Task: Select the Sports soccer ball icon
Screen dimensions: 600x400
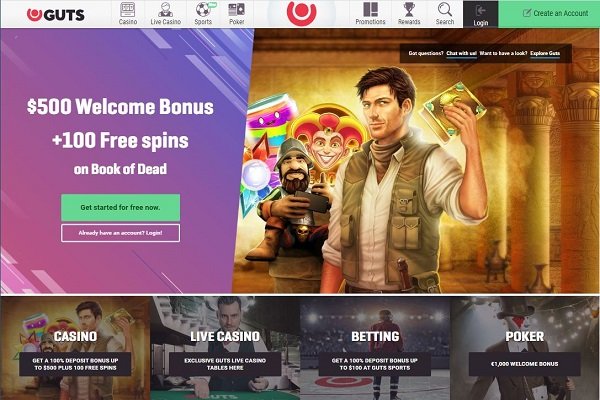Action: point(204,9)
